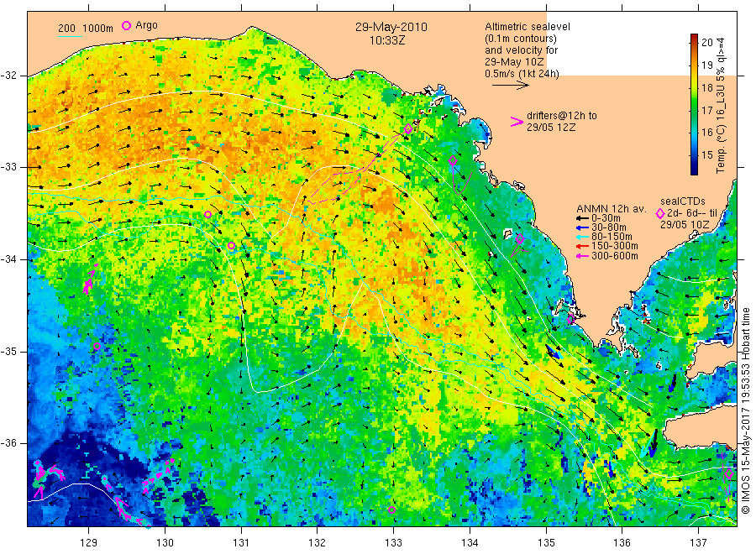Click the '29-May-2010' date title
The image size is (756, 554).
coord(391,27)
